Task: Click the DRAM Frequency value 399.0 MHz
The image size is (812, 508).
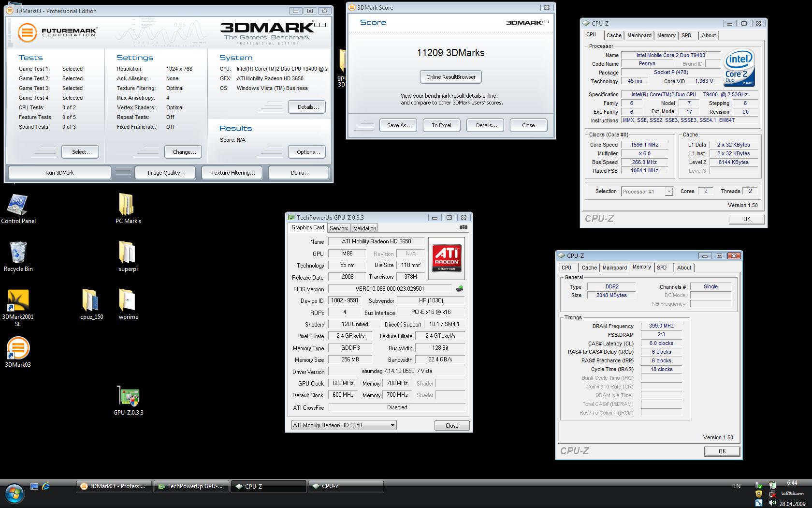Action: coord(661,326)
